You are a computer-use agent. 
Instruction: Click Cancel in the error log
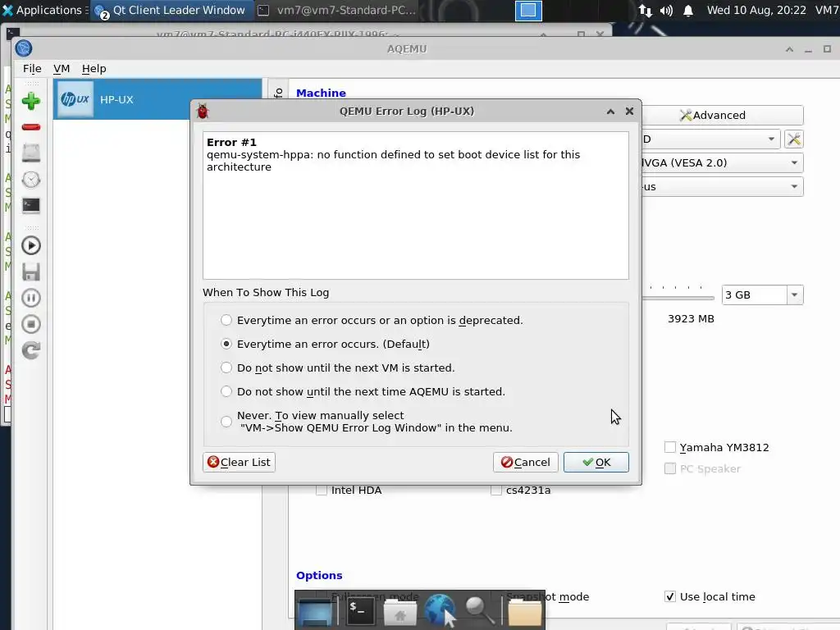point(526,462)
